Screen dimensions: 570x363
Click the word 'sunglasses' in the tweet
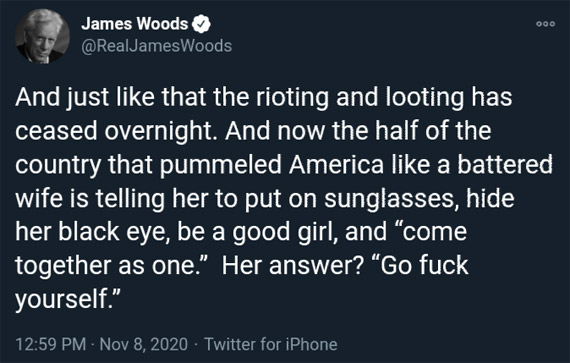click(x=391, y=199)
